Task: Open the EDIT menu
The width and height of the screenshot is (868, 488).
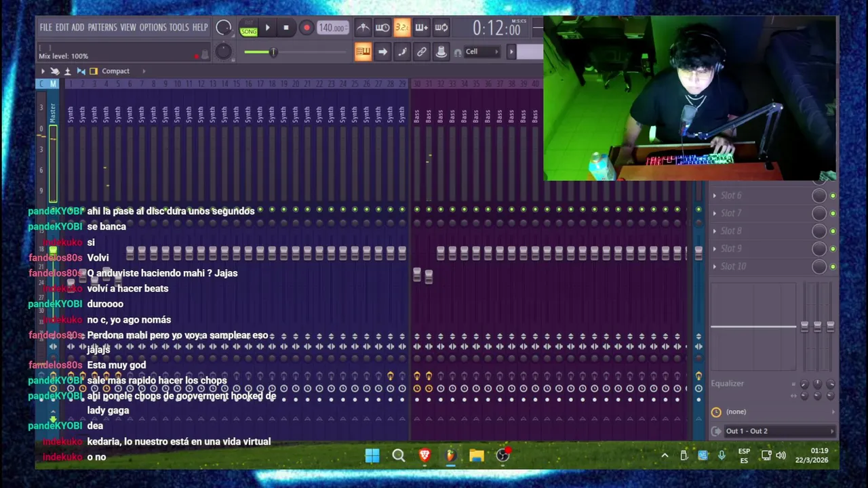Action: (62, 28)
